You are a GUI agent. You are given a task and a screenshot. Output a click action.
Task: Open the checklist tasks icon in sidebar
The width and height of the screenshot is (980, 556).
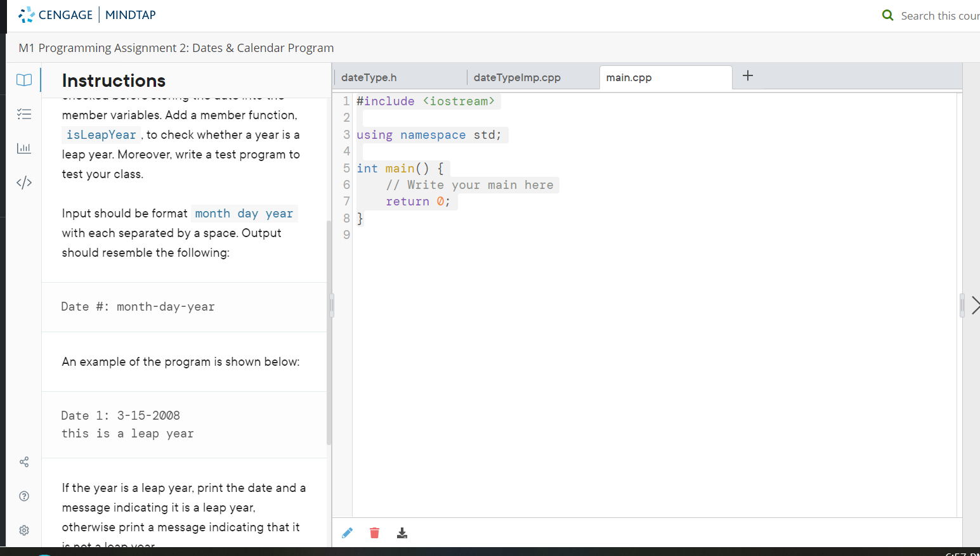(24, 114)
